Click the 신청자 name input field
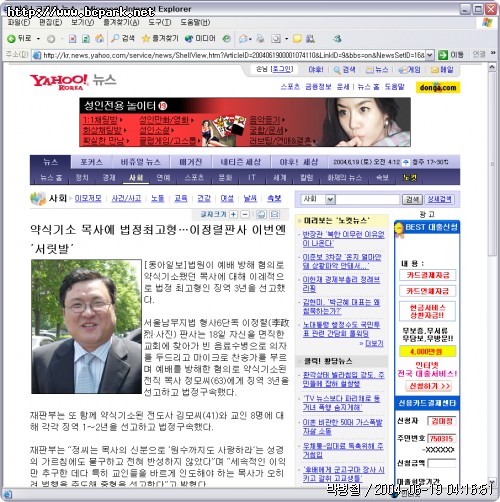500x502 pixels. pyautogui.click(x=442, y=421)
